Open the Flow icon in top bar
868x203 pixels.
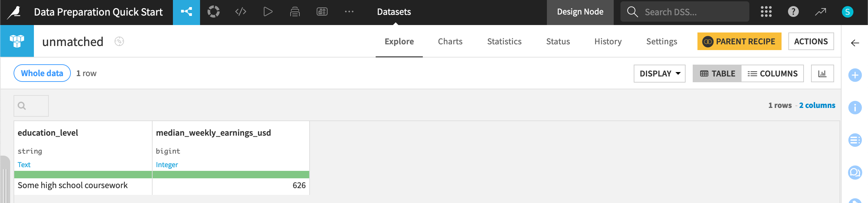click(186, 12)
